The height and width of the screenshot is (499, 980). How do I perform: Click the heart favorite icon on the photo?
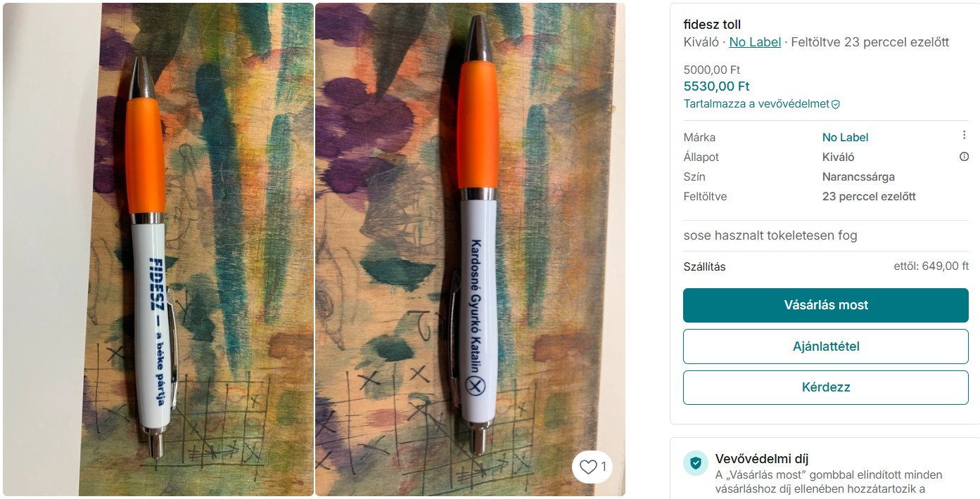coord(588,467)
